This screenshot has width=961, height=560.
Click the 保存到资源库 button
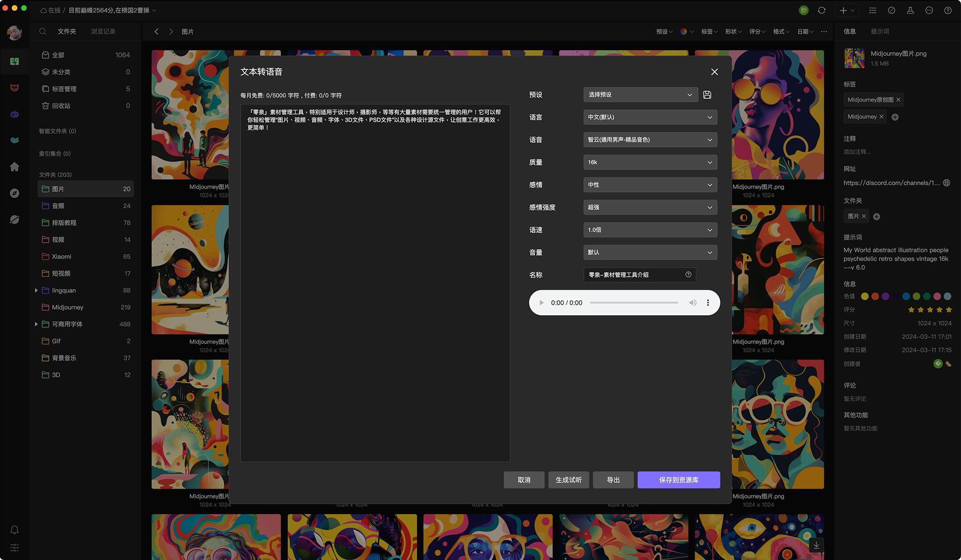678,480
